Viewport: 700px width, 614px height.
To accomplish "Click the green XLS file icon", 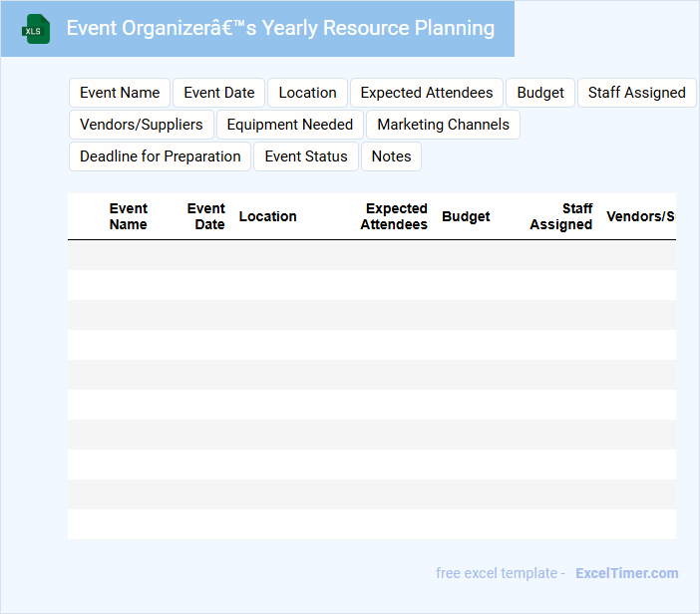I will click(35, 29).
